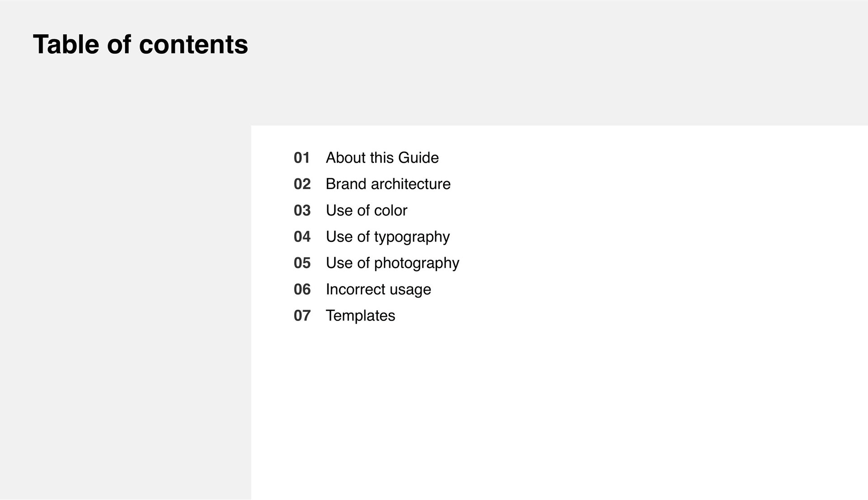Click the word 'contents' in the heading
868x500 pixels.
pos(193,44)
